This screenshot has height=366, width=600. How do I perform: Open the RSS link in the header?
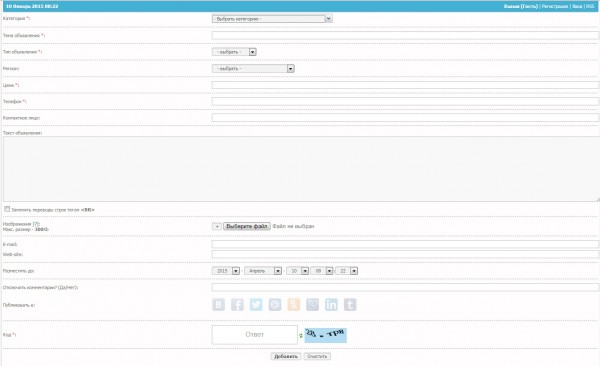point(590,7)
